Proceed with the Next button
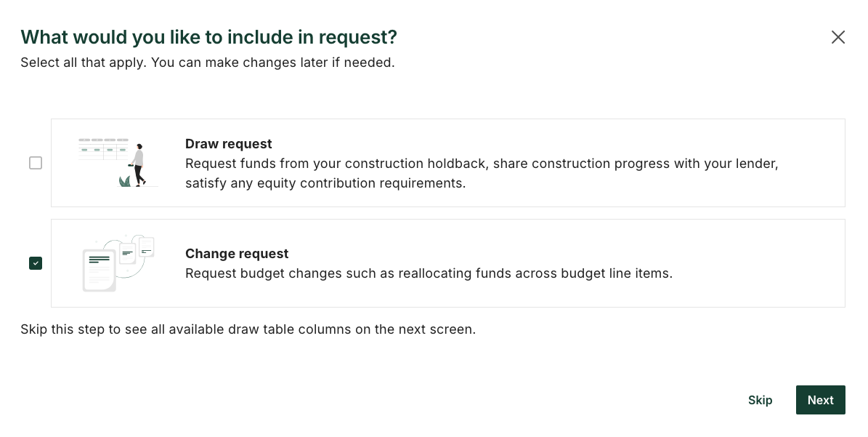 point(820,400)
